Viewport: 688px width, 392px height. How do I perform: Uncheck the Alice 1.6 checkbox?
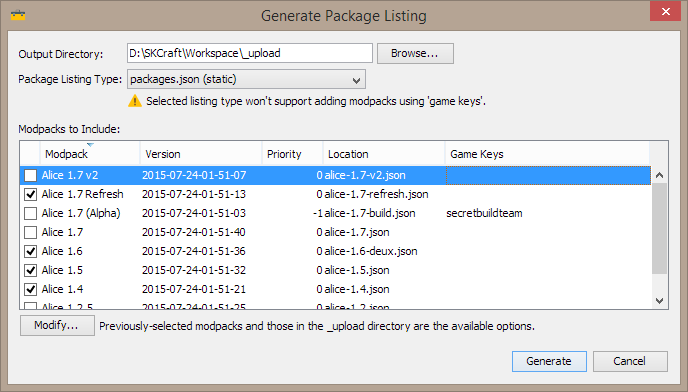tap(30, 251)
